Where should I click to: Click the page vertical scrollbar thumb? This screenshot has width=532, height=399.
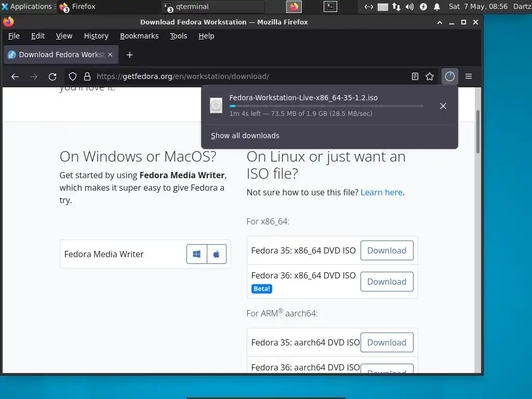point(478,131)
